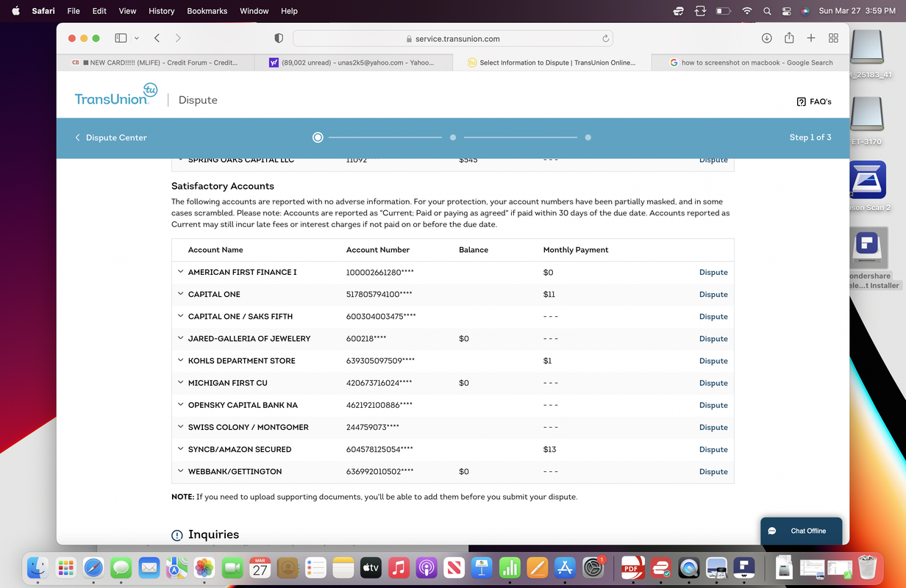Expand SWISS COLONY / MONTGOMER row
This screenshot has height=588, width=906.
coord(180,427)
